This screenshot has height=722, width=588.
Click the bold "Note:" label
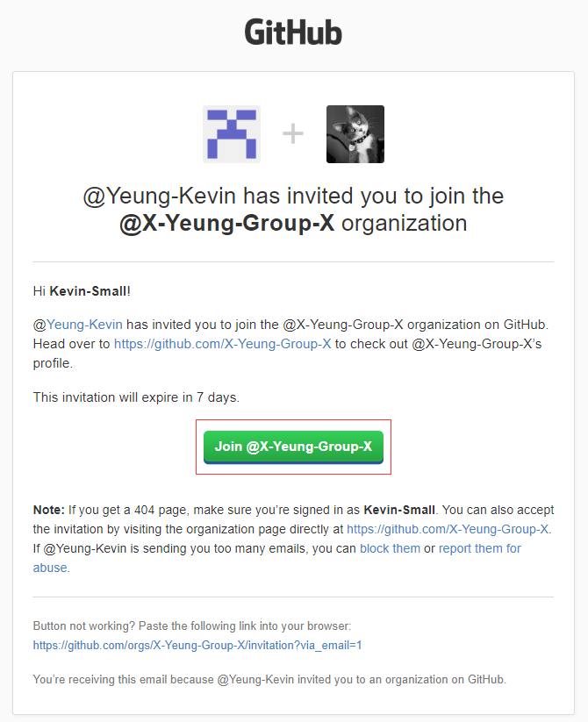49,510
